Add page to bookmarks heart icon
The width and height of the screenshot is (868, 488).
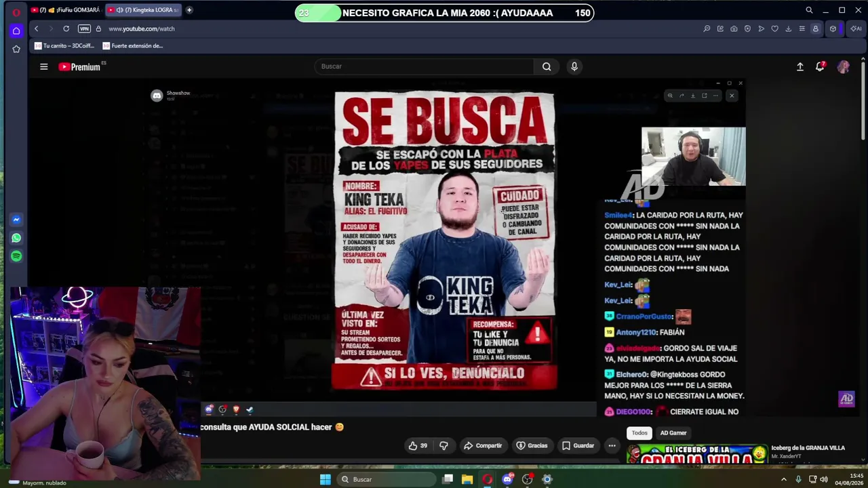tap(774, 28)
